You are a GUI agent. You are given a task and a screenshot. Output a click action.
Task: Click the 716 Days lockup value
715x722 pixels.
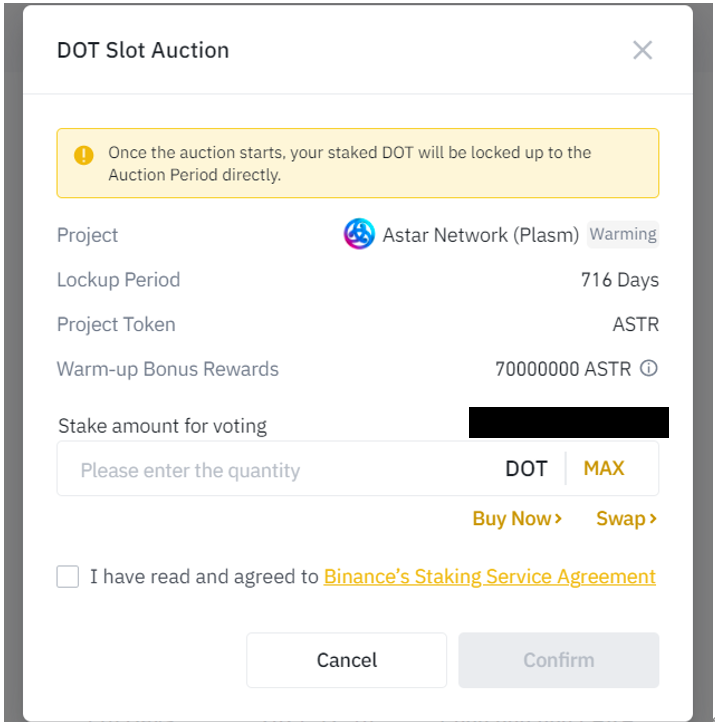pos(620,279)
